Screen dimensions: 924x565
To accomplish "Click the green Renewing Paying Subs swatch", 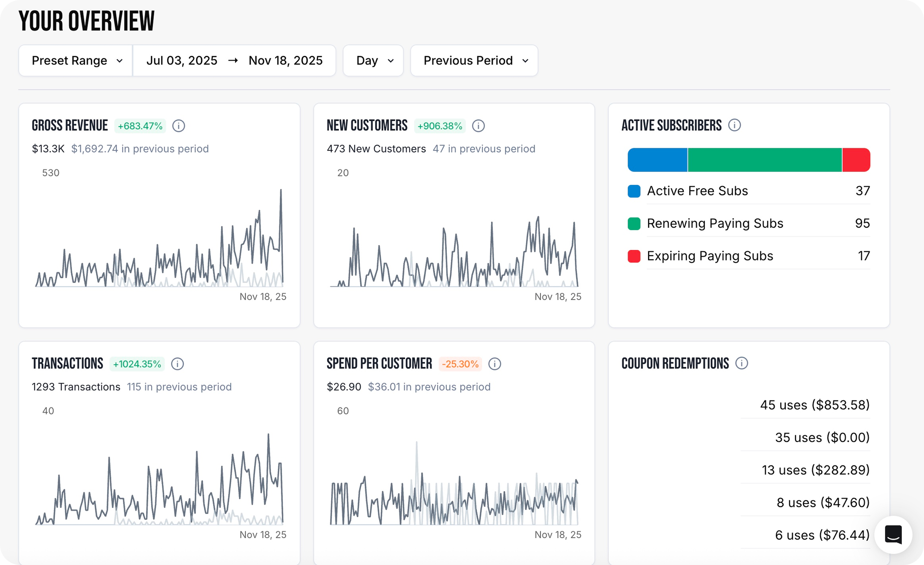I will pos(634,224).
